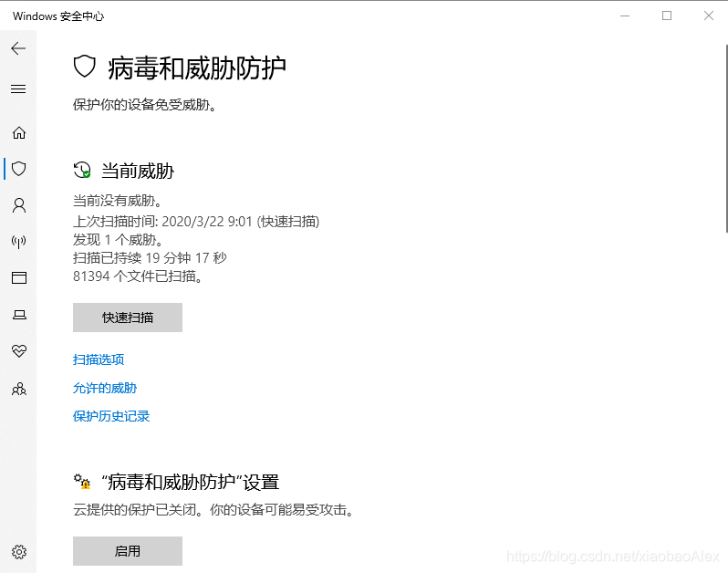
Task: Click the cloud protection disabled warning text
Action: [x=214, y=510]
